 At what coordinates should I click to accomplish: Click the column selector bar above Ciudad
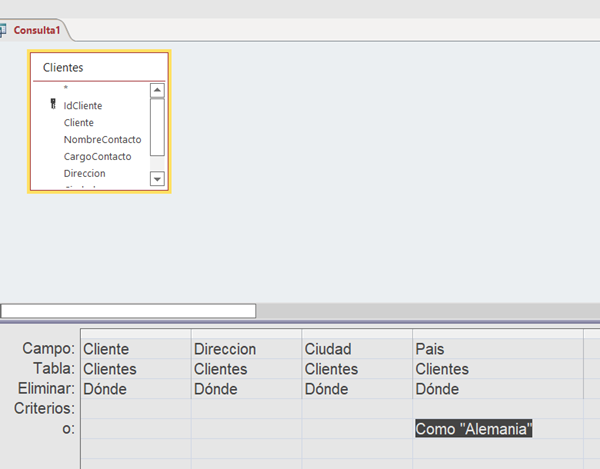[x=357, y=334]
